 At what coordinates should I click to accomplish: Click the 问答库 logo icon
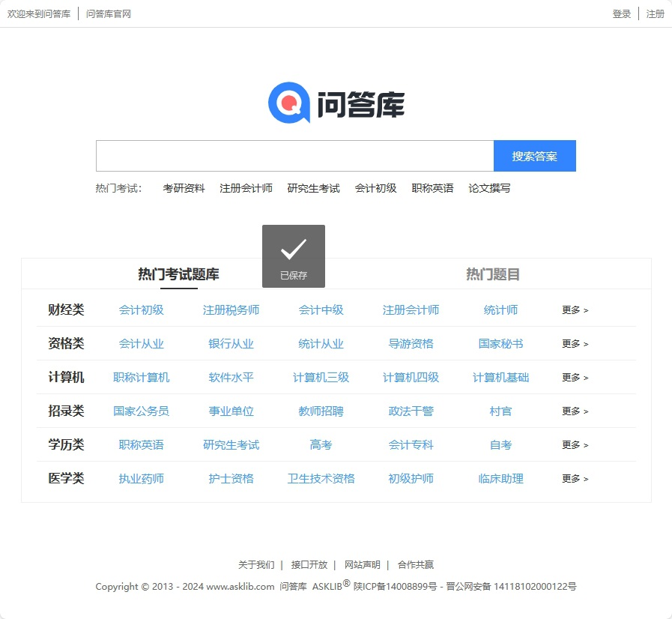click(x=288, y=103)
